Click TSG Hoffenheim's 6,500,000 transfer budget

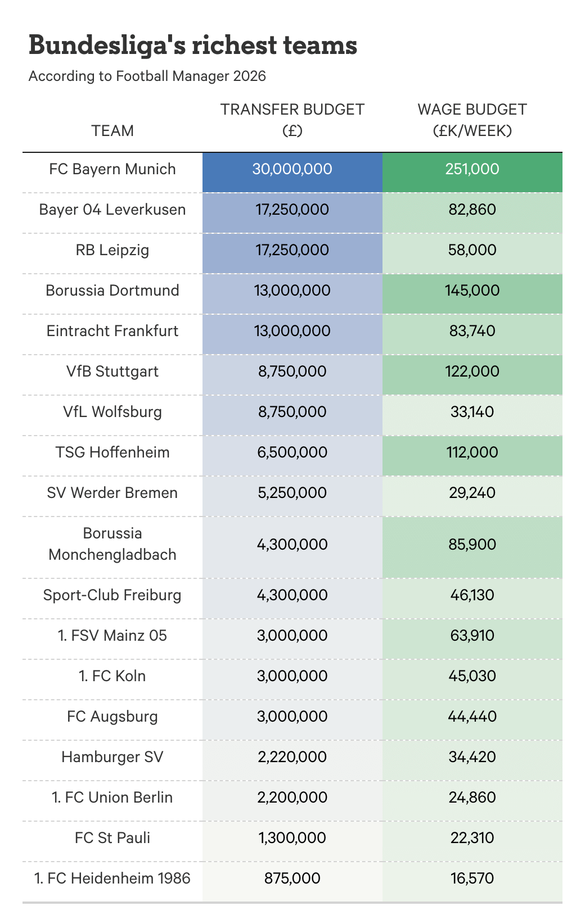click(292, 452)
